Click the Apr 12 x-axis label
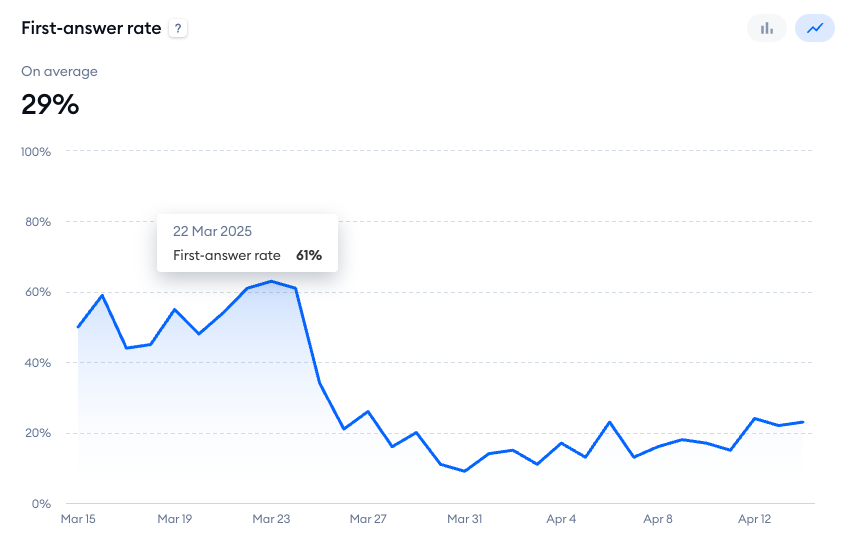847x558 pixels. pos(754,519)
